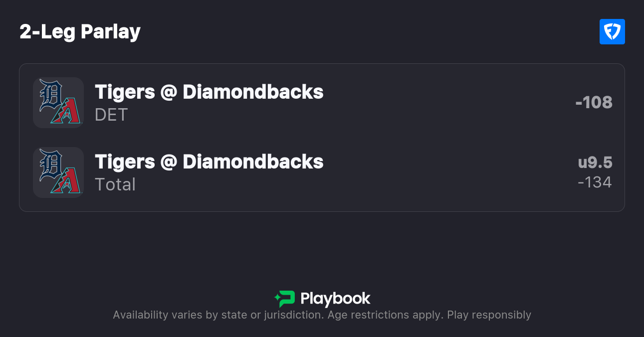This screenshot has height=337, width=644.
Task: Select the u9.5 under line
Action: [x=595, y=163]
